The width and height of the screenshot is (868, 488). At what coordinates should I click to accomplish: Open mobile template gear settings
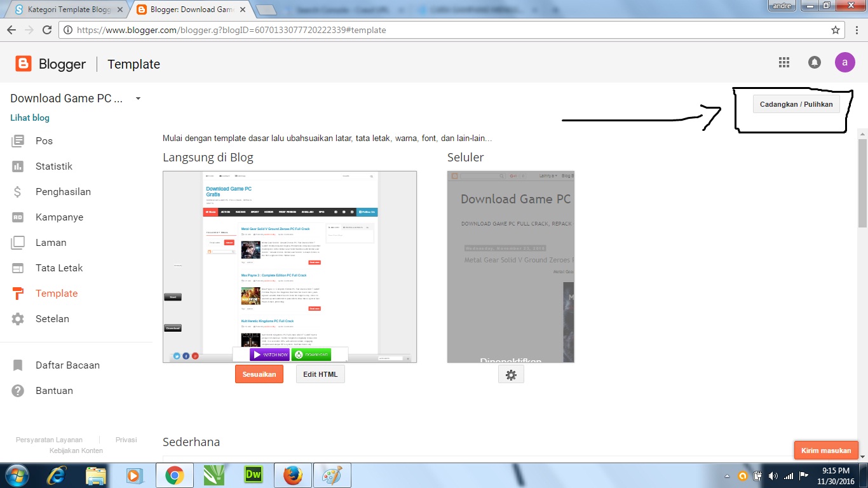point(511,374)
